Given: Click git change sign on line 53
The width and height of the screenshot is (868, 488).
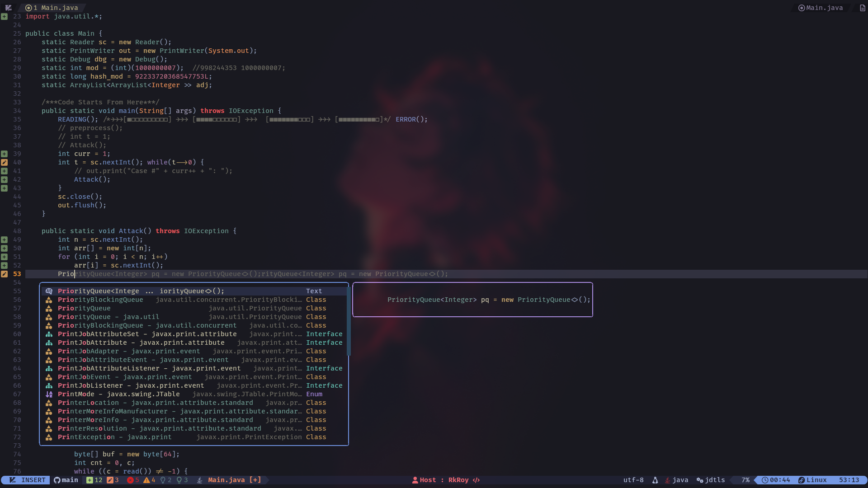Looking at the screenshot, I should [4, 274].
